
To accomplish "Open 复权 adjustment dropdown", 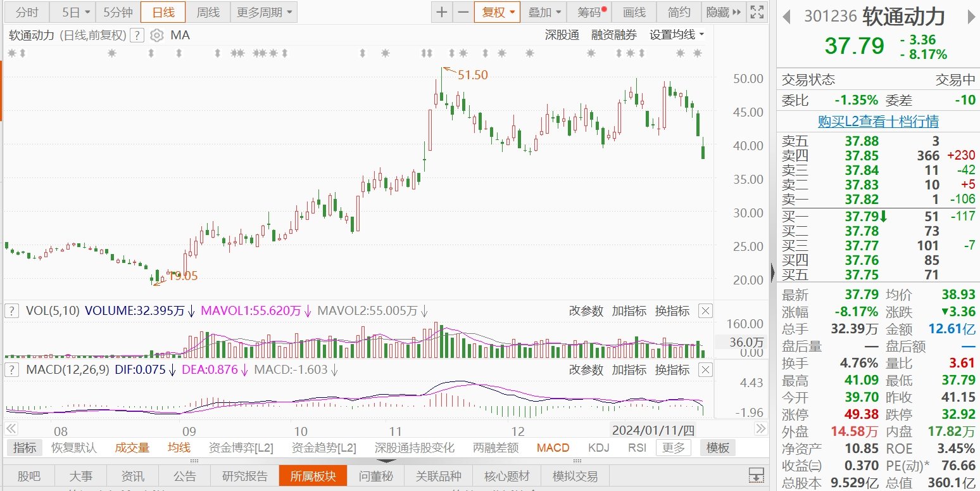I will pyautogui.click(x=497, y=12).
